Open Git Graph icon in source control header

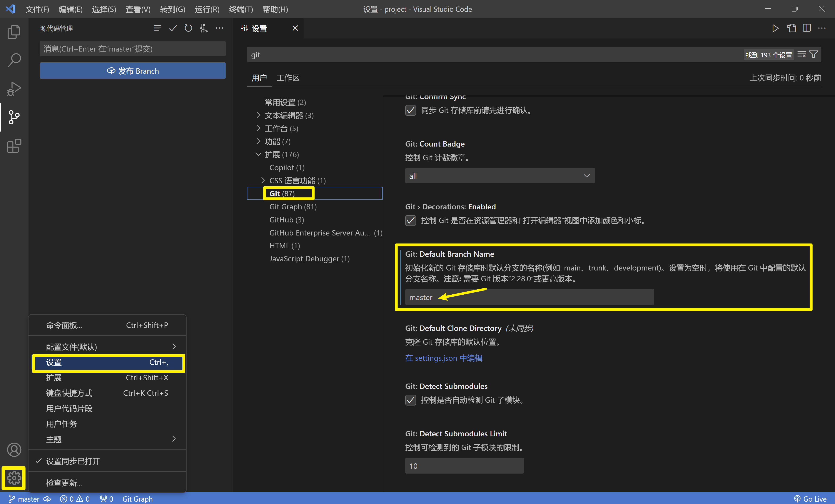[x=204, y=28]
